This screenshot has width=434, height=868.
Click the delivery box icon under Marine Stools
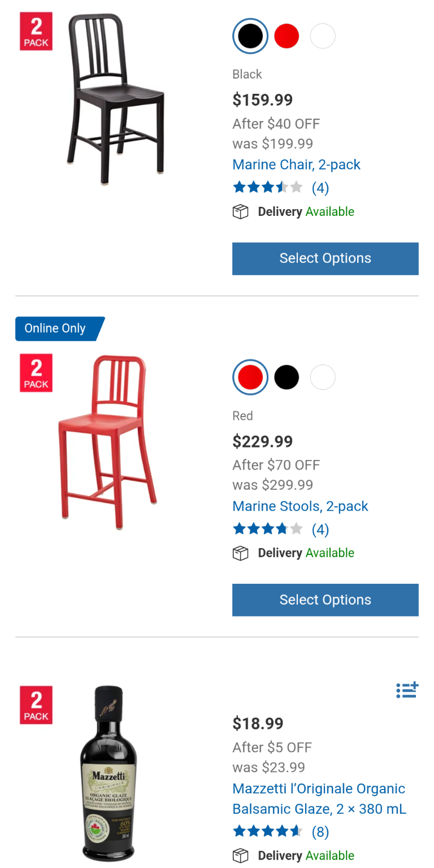[241, 553]
